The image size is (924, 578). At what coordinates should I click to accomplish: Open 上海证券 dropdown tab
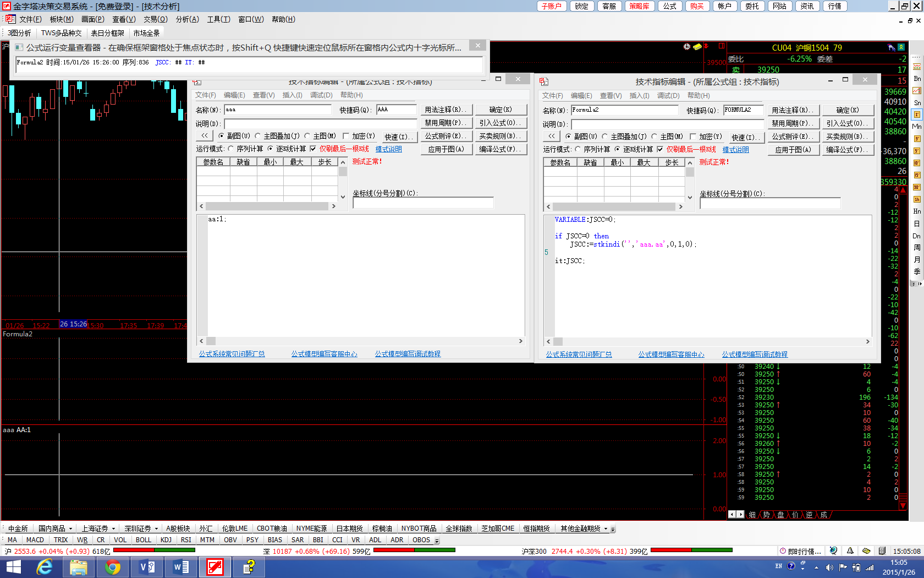tap(99, 528)
